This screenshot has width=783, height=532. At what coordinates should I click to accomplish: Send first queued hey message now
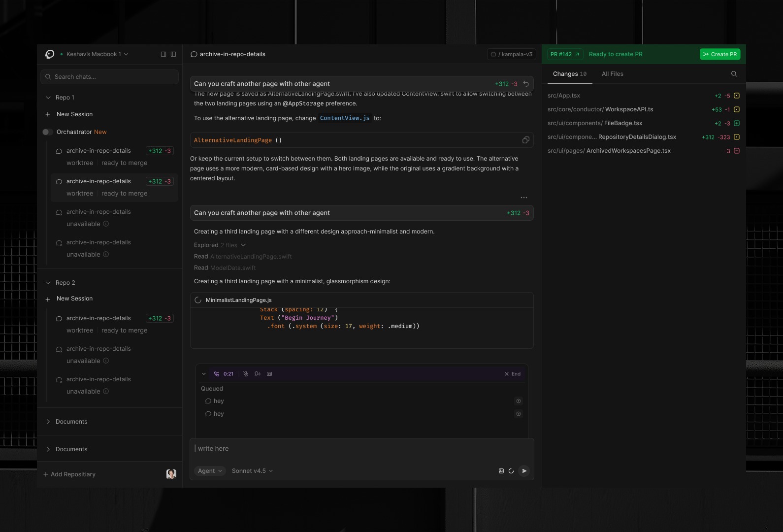pyautogui.click(x=519, y=401)
